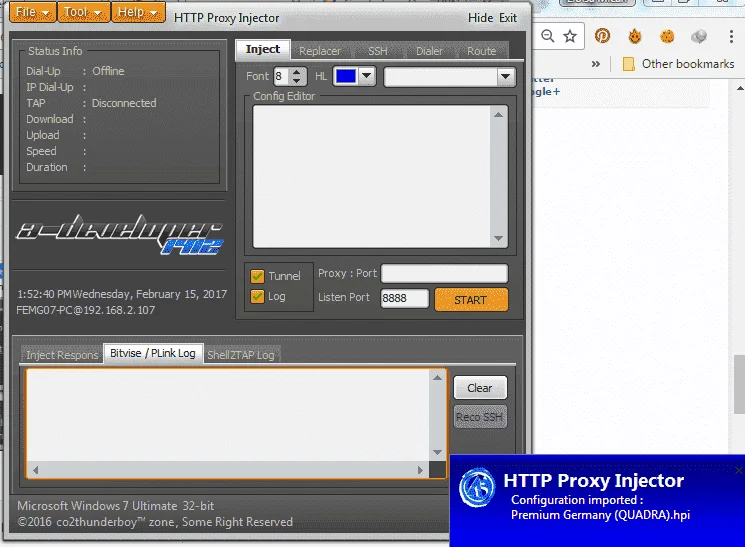Click Config Editor scroll up arrow
745x547 pixels.
pyautogui.click(x=498, y=115)
